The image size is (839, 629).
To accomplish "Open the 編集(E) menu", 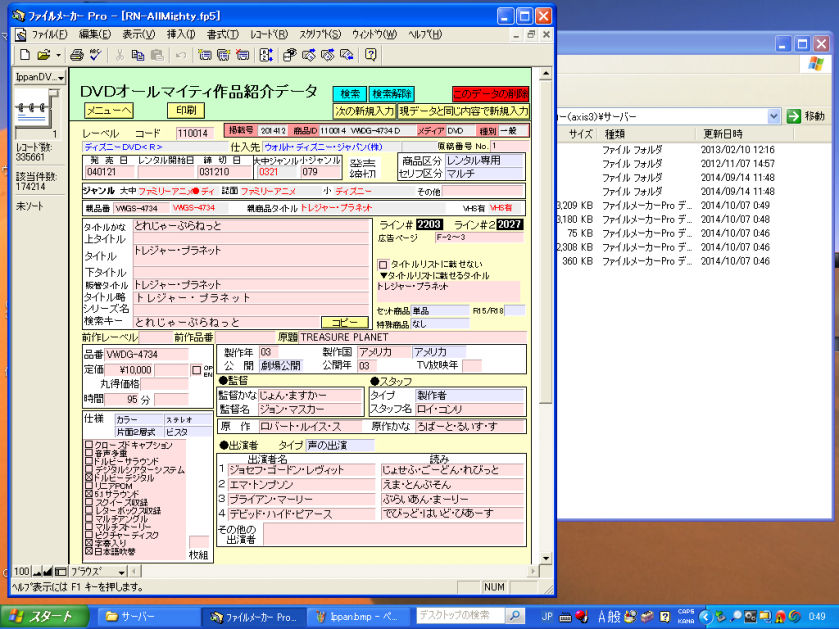I will coord(95,35).
